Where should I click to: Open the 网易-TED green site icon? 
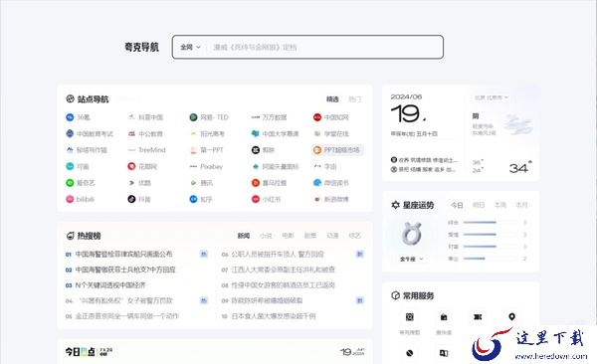193,117
